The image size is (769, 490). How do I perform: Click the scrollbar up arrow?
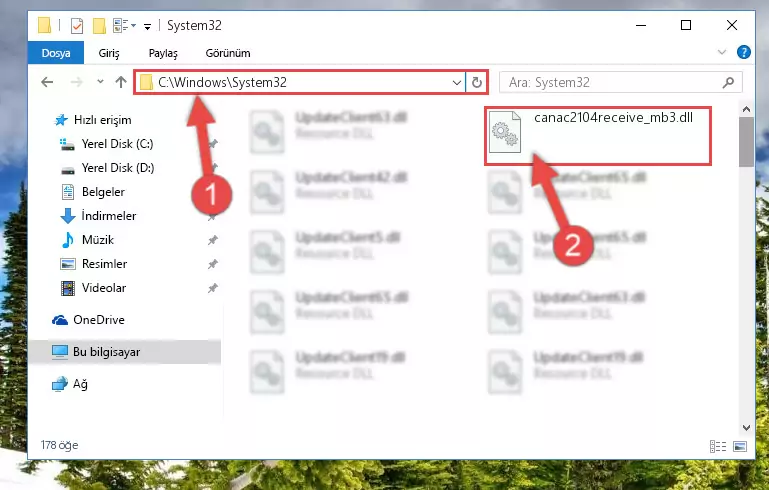[746, 109]
